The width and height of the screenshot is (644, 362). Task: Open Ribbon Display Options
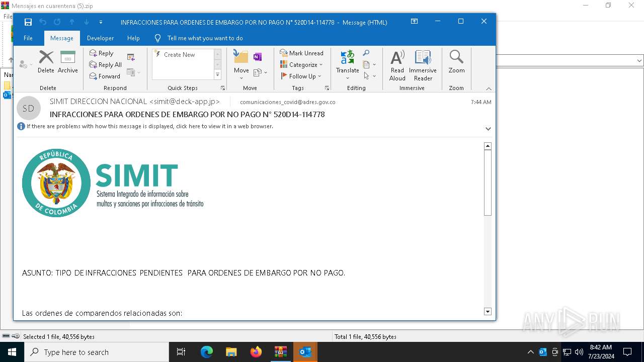(414, 22)
